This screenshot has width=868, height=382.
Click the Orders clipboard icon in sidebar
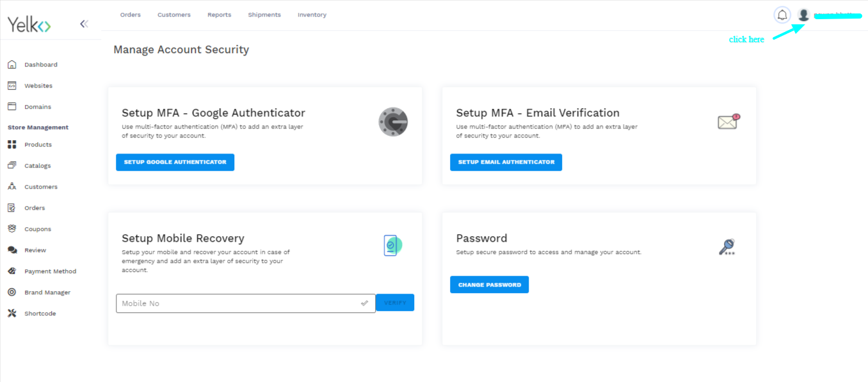[x=12, y=208]
